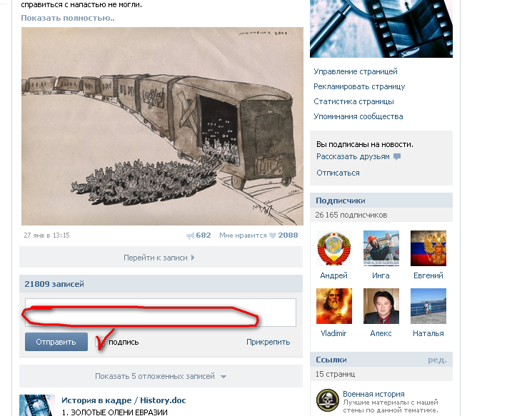The image size is (532, 416).
Task: Click Отписаться link
Action: tap(338, 173)
